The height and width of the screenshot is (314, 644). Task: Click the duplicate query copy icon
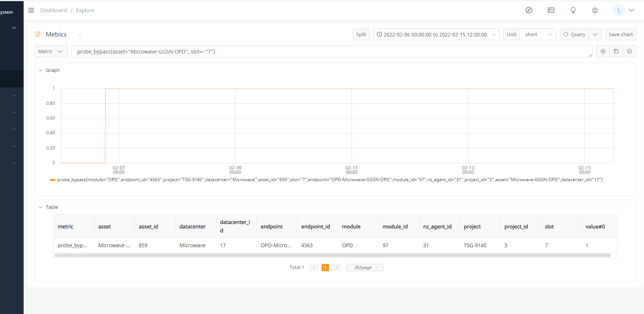(616, 51)
